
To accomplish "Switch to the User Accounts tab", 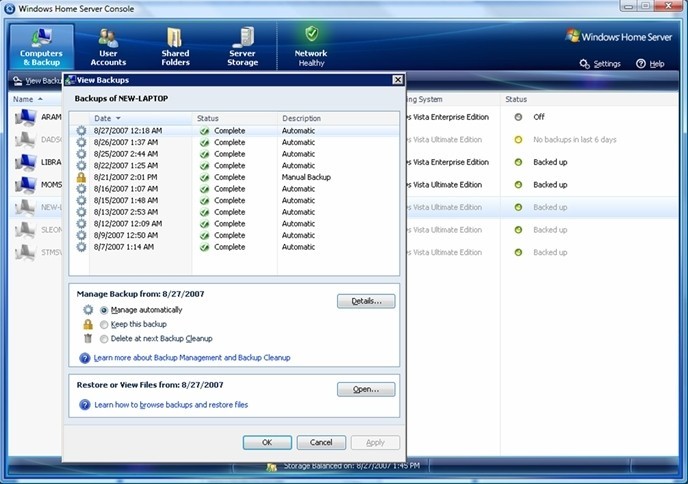I will coord(108,47).
